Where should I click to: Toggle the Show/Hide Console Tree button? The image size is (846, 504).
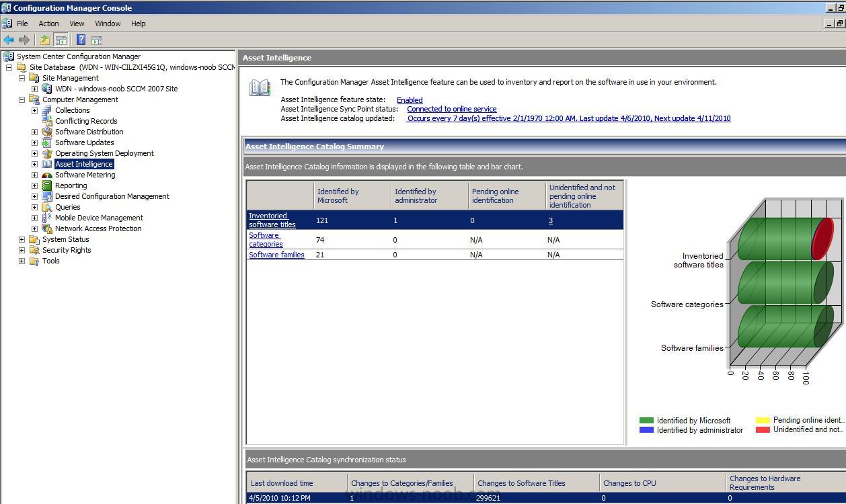coord(61,40)
